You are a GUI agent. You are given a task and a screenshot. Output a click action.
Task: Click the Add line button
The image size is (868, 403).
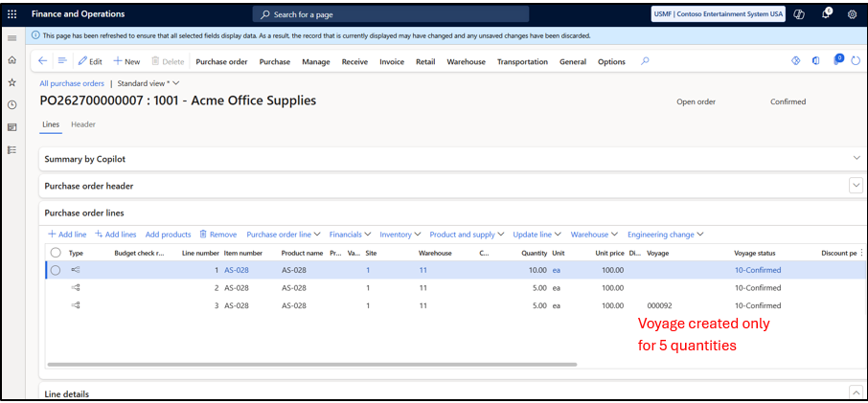point(67,235)
